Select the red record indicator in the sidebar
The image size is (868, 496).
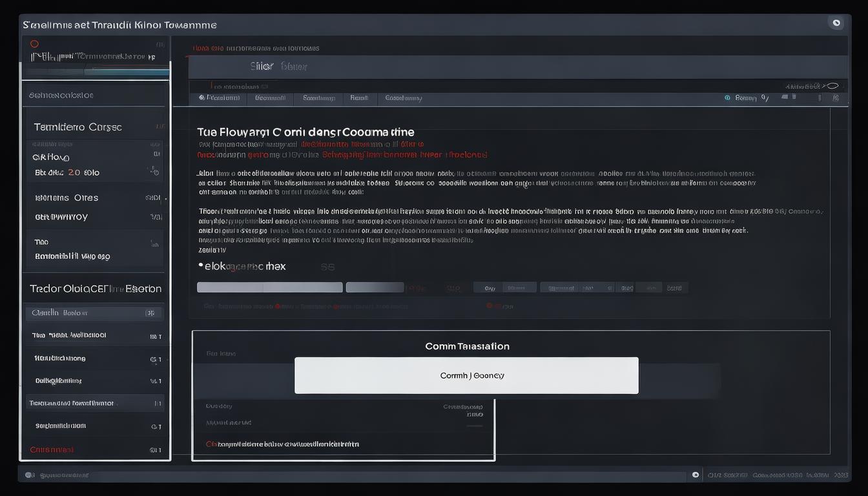34,44
